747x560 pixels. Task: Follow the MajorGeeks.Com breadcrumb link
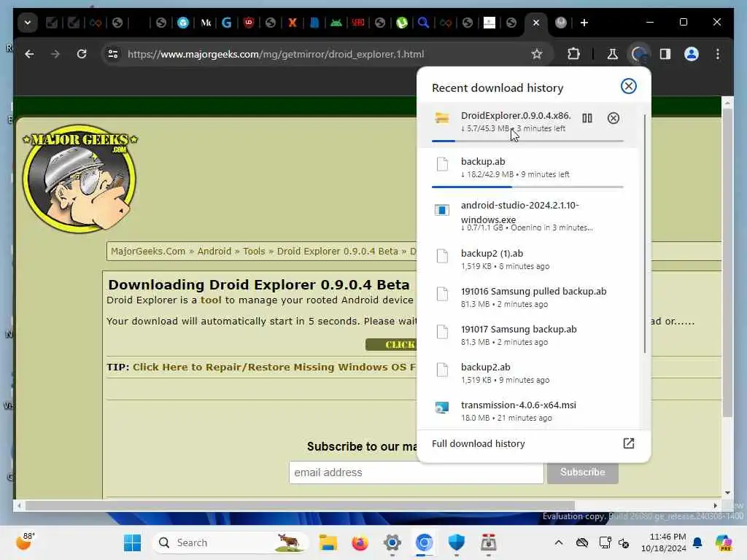coord(147,251)
